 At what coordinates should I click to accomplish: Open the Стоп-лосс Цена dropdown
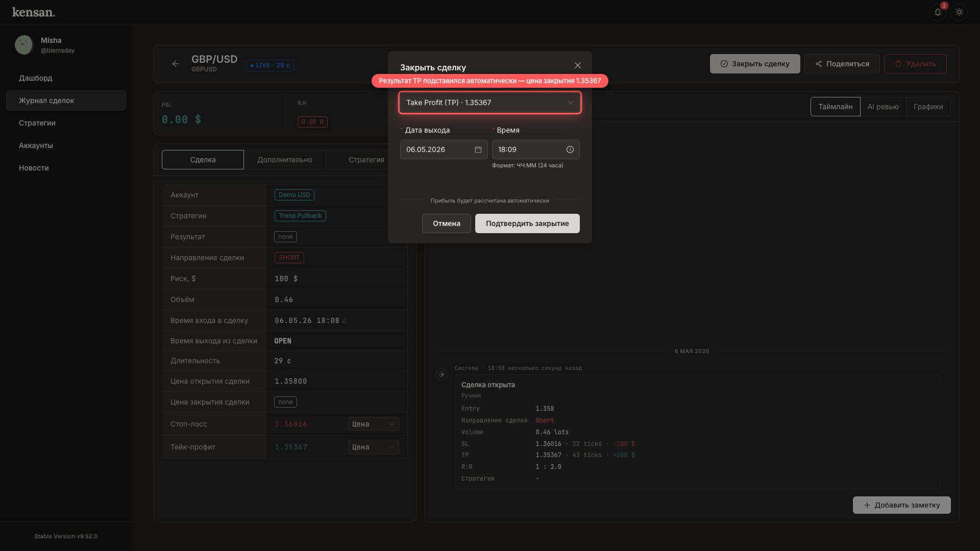pyautogui.click(x=374, y=424)
